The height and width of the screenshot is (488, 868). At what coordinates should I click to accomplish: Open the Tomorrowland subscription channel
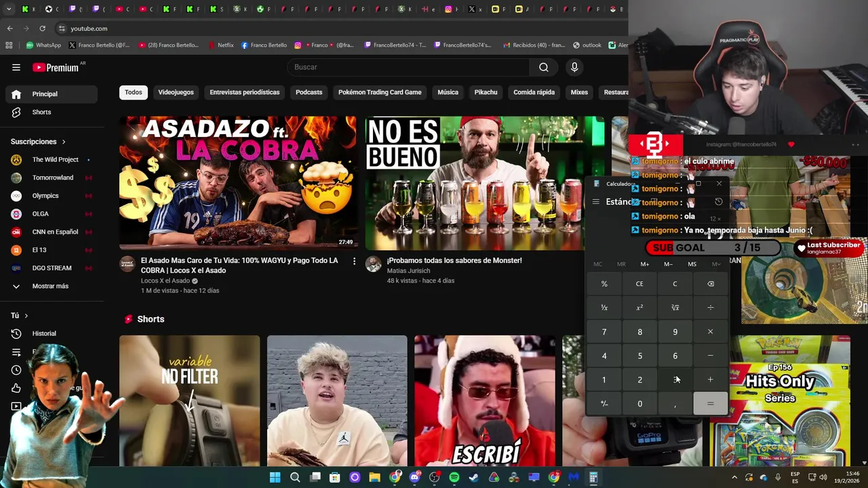coord(51,178)
